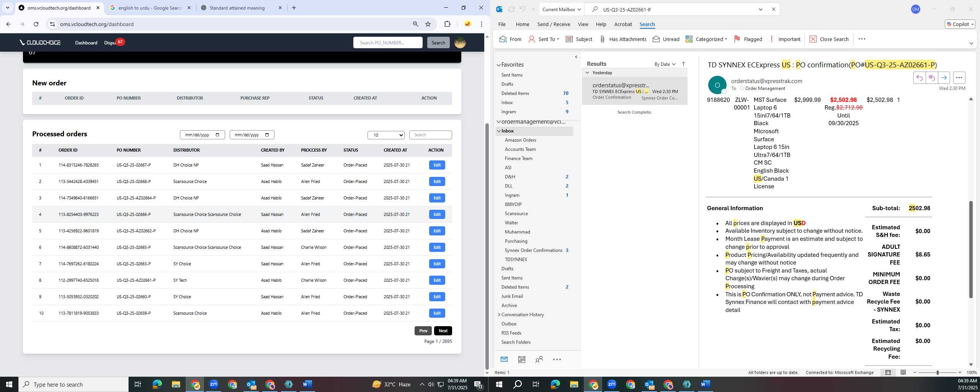Click Close Search in Outlook ribbon
The height and width of the screenshot is (392, 980).
829,39
